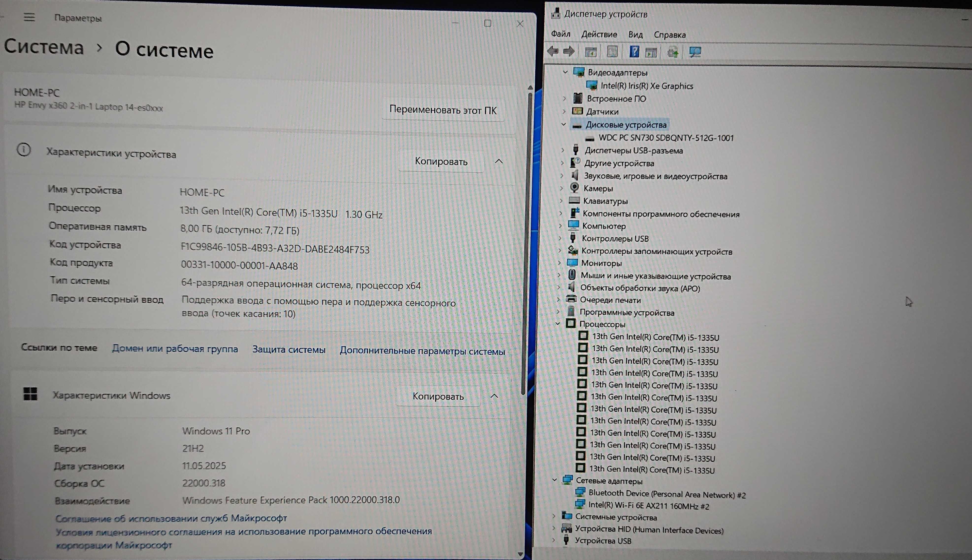Click Переименовать этот ПК button

(x=443, y=110)
